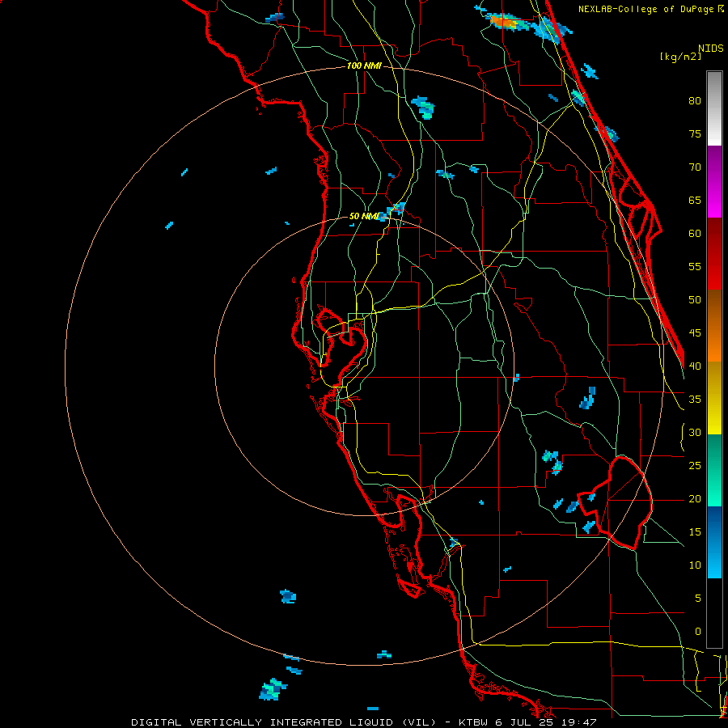Pick the brown-orange band of the VIL scale
The image size is (728, 728).
coord(714,326)
